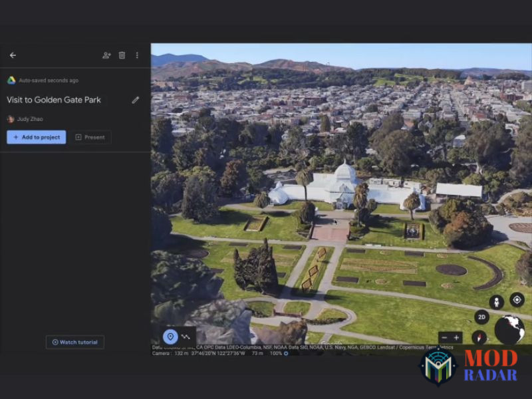Open the measure path tool
This screenshot has height=399, width=532.
pos(186,336)
